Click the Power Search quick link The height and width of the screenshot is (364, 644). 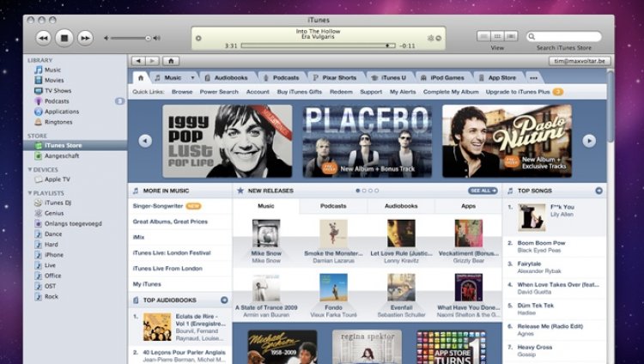[x=219, y=92]
